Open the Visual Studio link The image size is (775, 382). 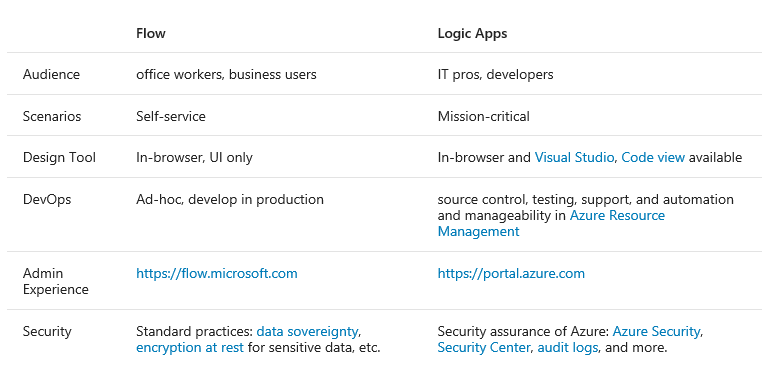[574, 158]
